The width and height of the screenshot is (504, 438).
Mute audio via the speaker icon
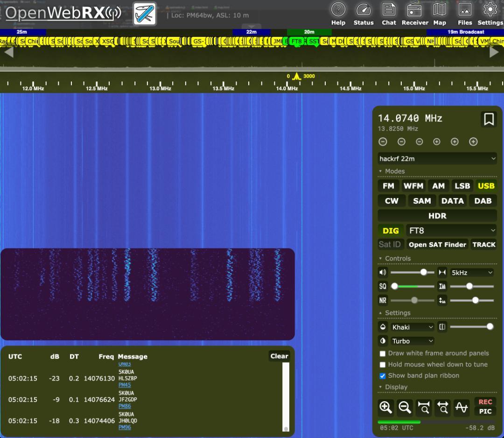tap(383, 272)
